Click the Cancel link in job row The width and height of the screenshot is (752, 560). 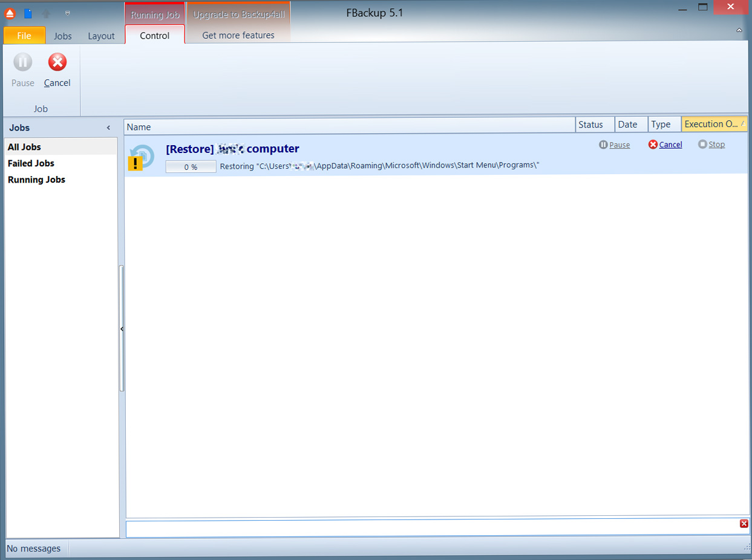pyautogui.click(x=665, y=145)
